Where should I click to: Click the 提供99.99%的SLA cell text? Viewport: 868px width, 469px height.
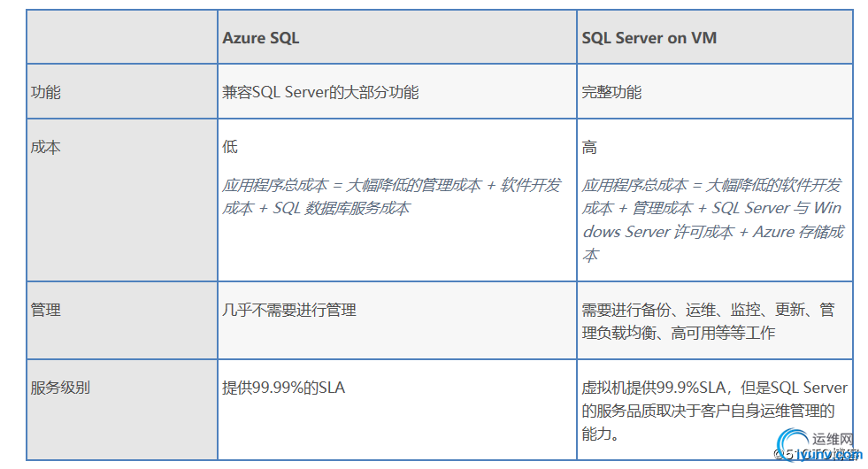coord(283,388)
